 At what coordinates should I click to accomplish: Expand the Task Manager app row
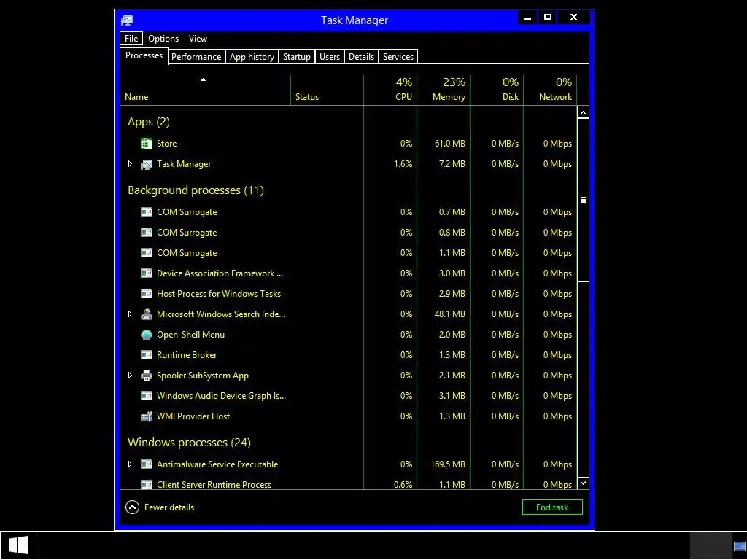tap(130, 164)
